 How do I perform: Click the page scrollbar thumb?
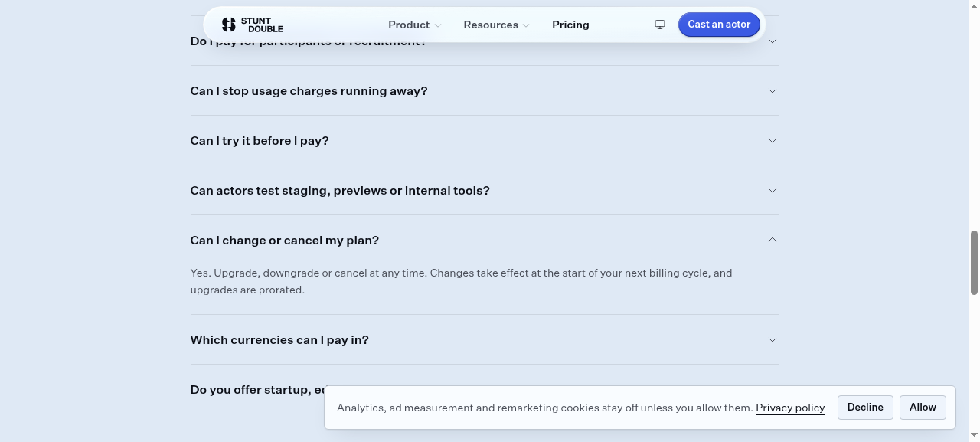point(974,262)
